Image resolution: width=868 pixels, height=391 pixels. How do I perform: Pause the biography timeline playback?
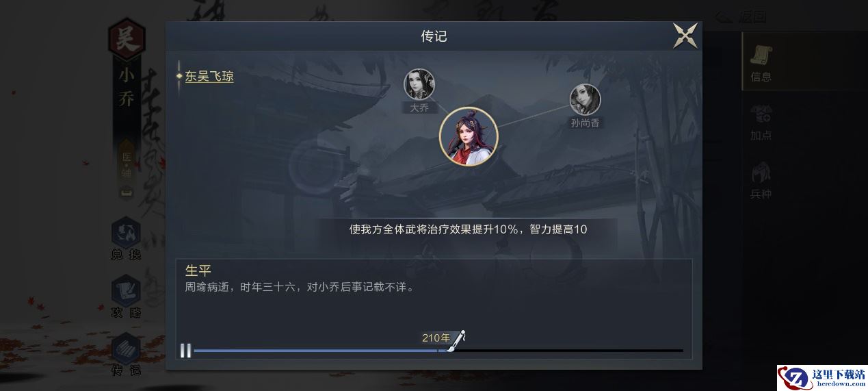point(185,351)
